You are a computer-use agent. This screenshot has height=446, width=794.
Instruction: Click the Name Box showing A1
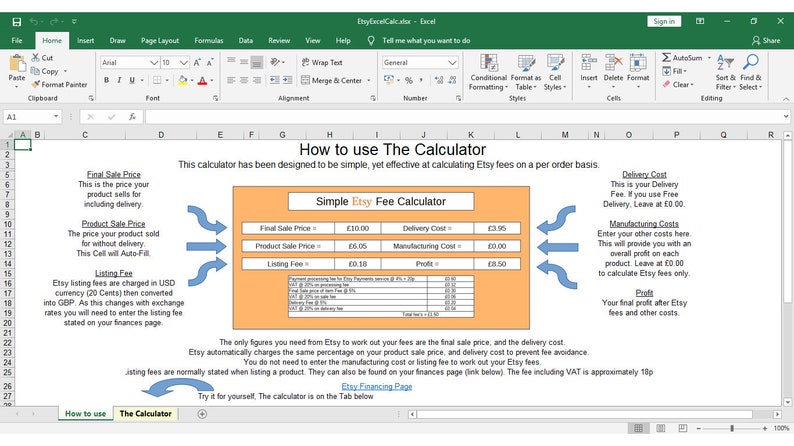pos(31,117)
